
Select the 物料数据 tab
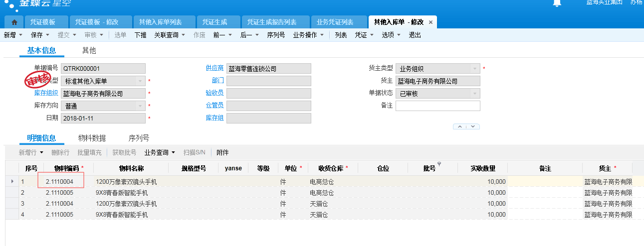[x=92, y=138]
